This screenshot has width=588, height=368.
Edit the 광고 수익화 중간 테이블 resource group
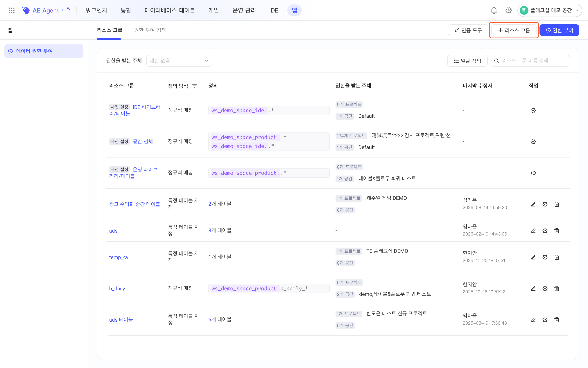click(x=533, y=204)
